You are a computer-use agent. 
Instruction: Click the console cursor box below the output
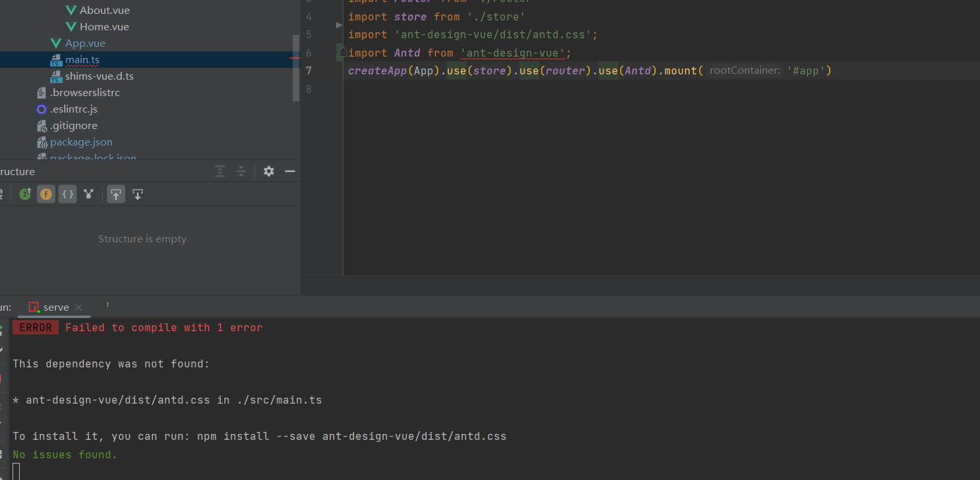(x=16, y=471)
